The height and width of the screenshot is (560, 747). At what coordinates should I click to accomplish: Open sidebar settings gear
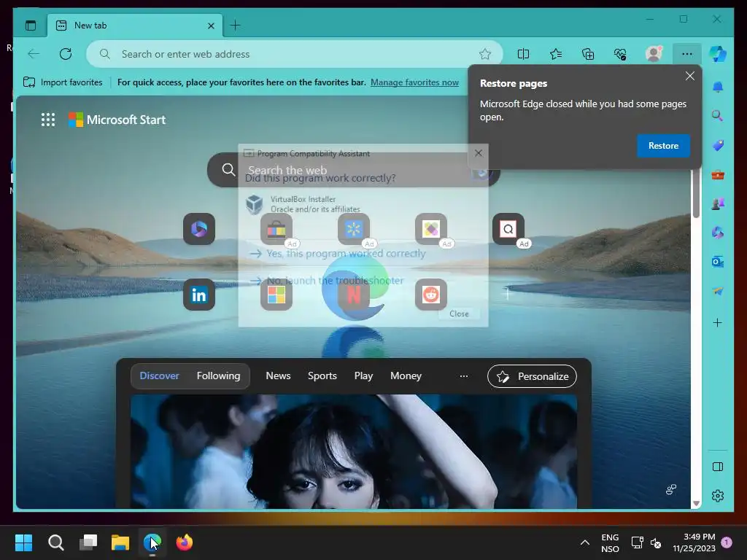(x=718, y=496)
